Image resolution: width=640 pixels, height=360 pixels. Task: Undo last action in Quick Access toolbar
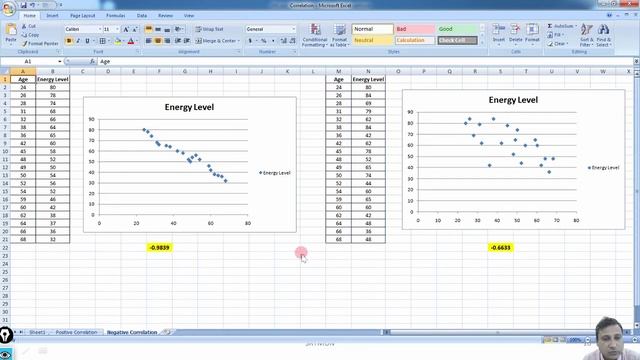click(x=33, y=5)
